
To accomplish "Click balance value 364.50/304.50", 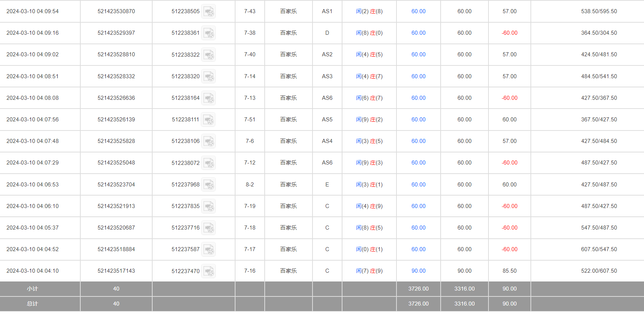I will 599,33.
